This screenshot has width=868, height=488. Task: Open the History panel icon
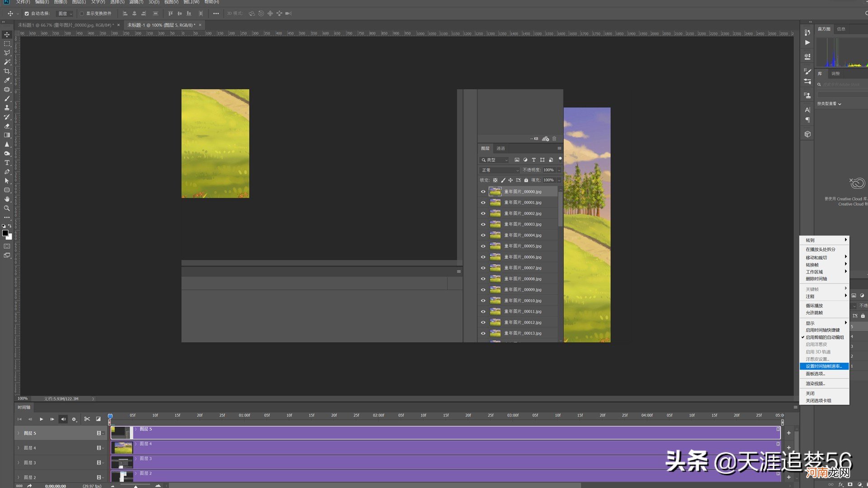(807, 32)
